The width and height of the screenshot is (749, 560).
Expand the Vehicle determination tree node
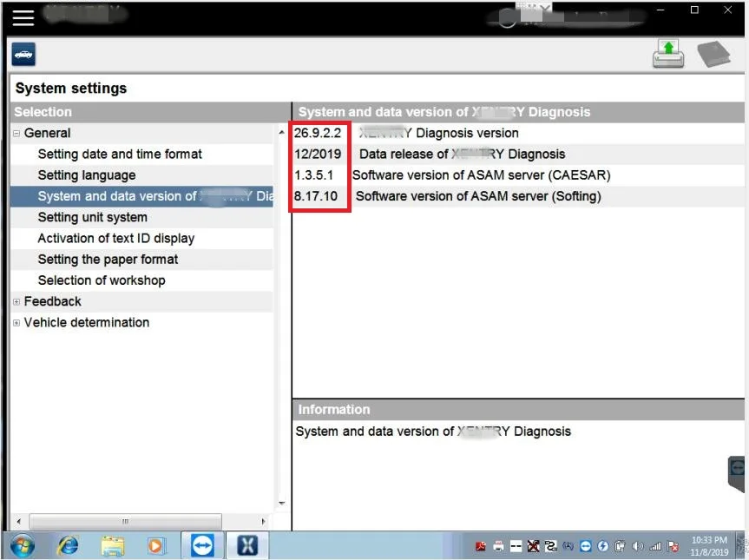point(16,322)
